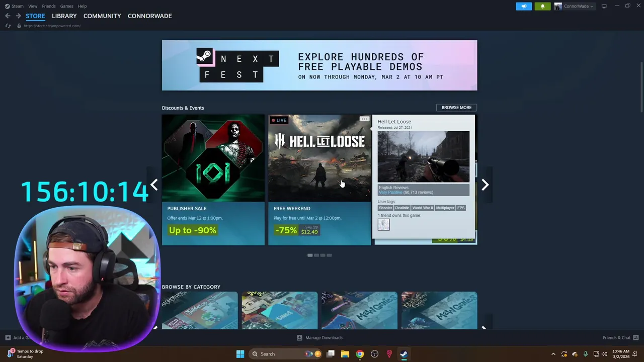Launch Google Chrome from the taskbar
This screenshot has width=644, height=362.
tap(360, 354)
